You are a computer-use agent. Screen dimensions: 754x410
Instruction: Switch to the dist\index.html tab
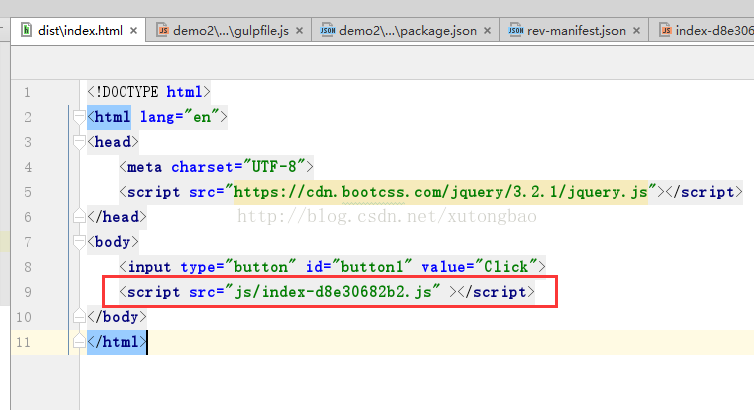(x=80, y=31)
